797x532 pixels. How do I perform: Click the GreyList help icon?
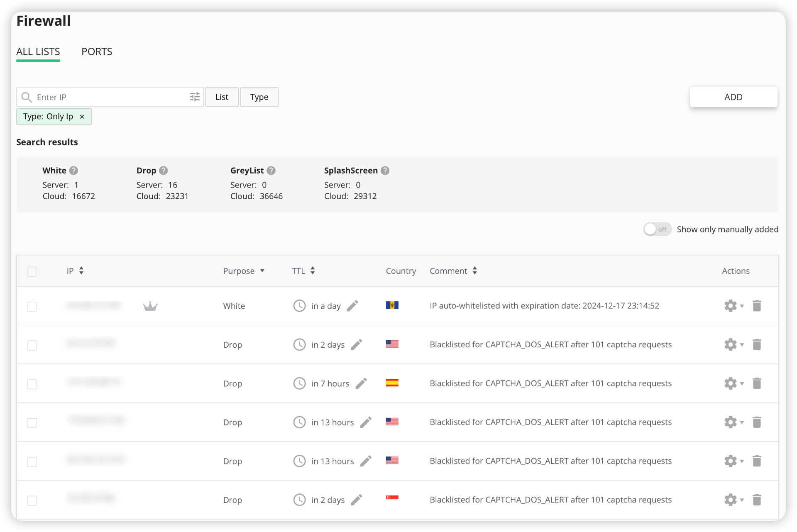coord(271,171)
